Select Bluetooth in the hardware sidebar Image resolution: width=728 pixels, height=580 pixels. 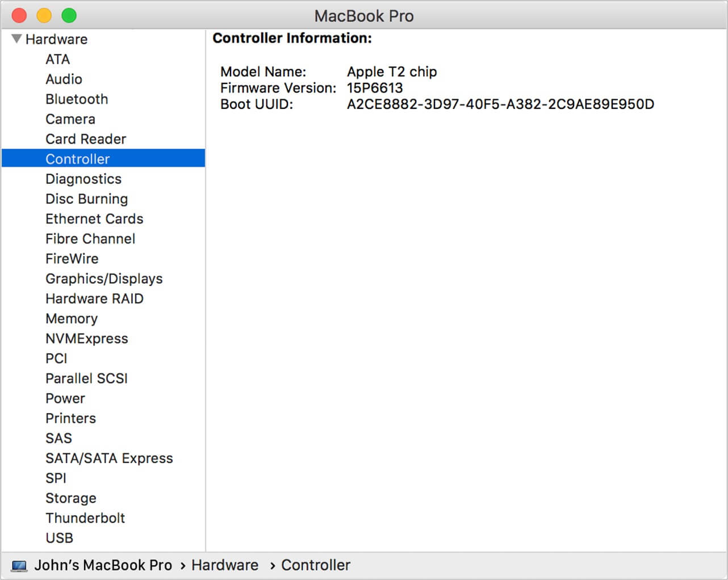pos(77,99)
